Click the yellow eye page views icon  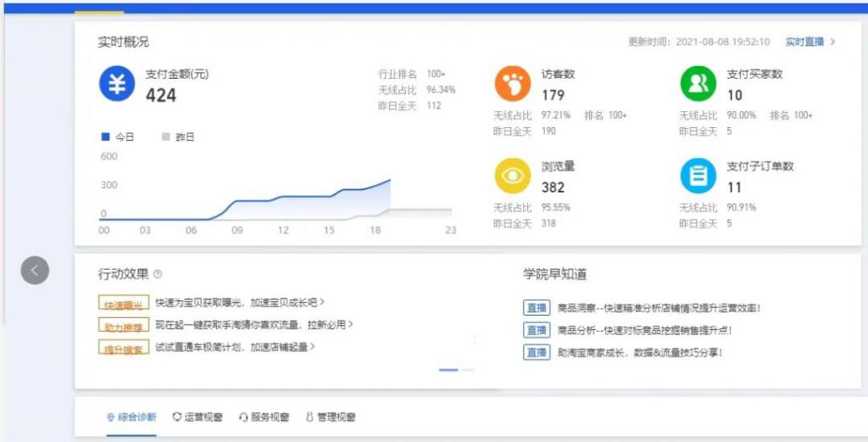click(x=513, y=176)
